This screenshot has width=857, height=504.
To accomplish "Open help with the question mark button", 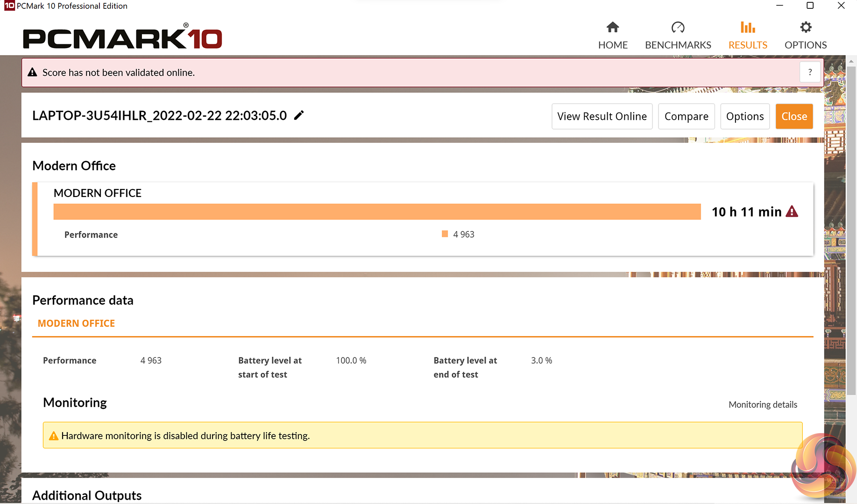I will 810,72.
